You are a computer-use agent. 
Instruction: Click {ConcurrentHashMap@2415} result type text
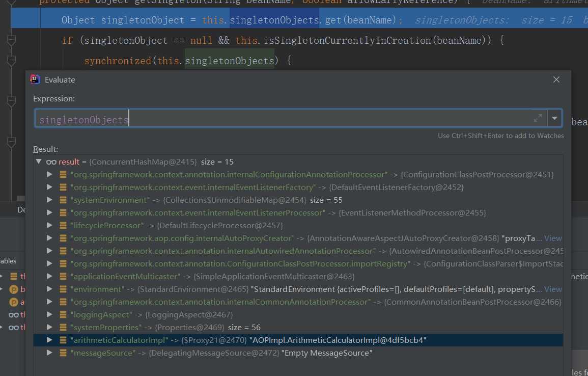point(143,162)
